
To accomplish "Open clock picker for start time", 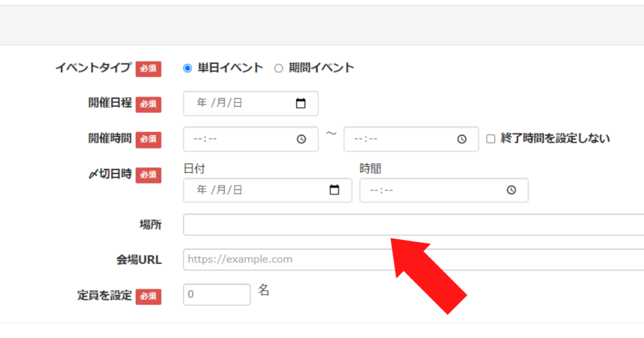I will pyautogui.click(x=301, y=139).
